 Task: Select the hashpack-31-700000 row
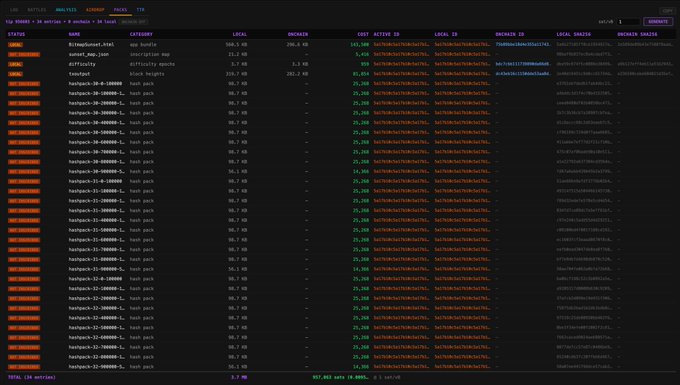[340, 250]
